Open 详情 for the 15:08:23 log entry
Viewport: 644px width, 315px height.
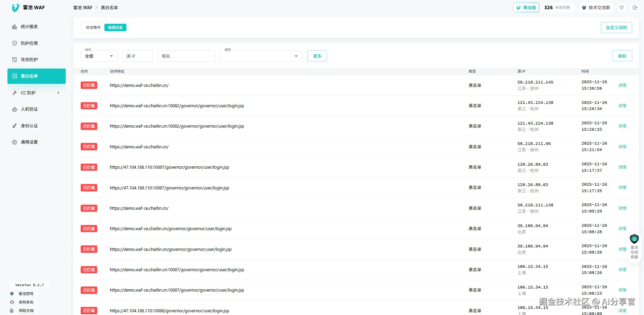click(x=622, y=290)
